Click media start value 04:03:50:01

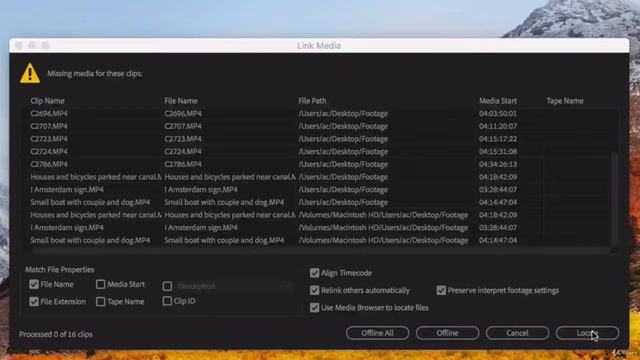(x=498, y=113)
